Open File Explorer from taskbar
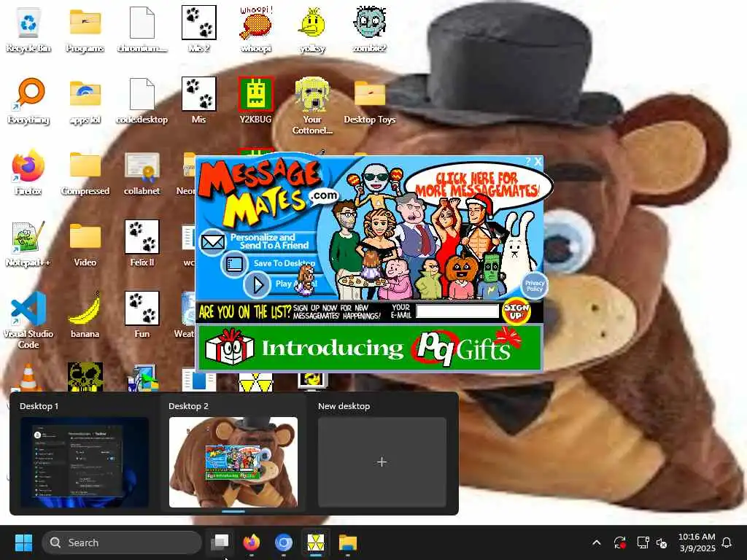Viewport: 747px width, 560px height. tap(348, 542)
